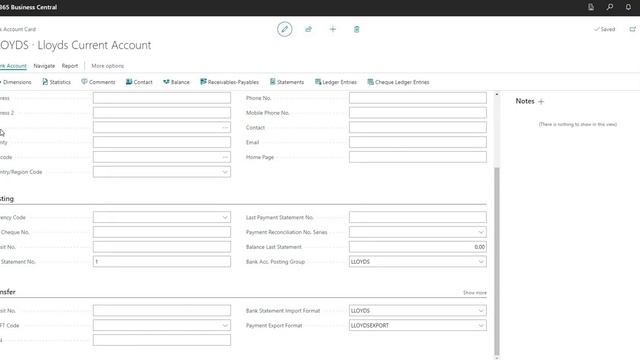Open page in new window icon
Viewport: 640px width, 360px height.
click(x=632, y=29)
